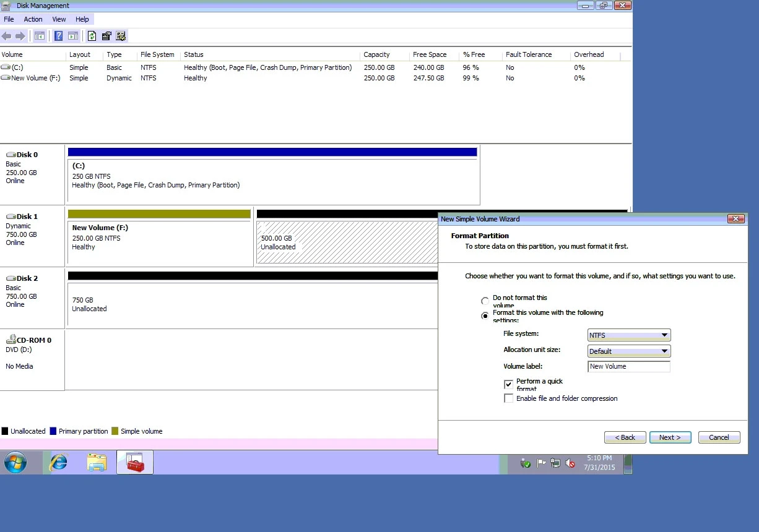Image resolution: width=759 pixels, height=532 pixels.
Task: Click the blue Primary partition legend swatch
Action: pos(53,431)
